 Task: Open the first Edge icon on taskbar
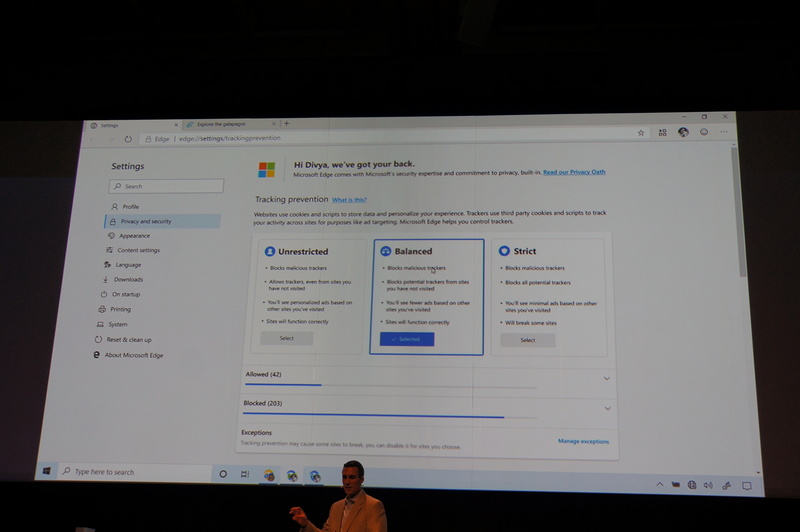pyautogui.click(x=269, y=475)
